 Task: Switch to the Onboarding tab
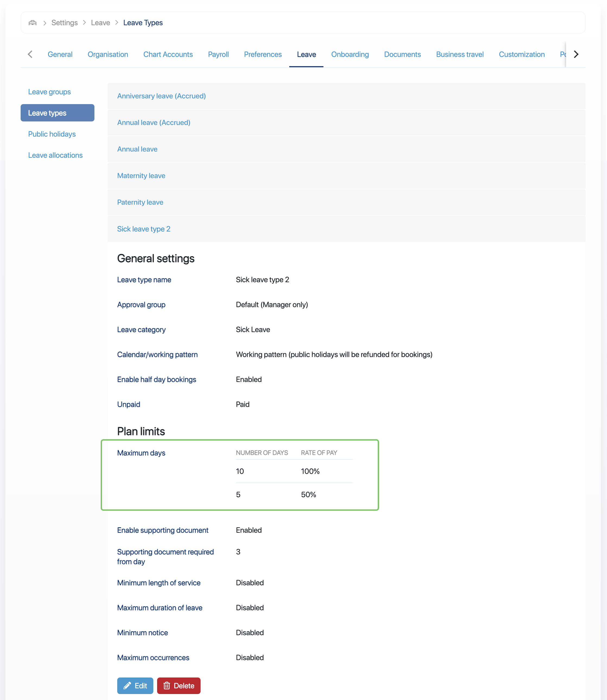pos(349,54)
